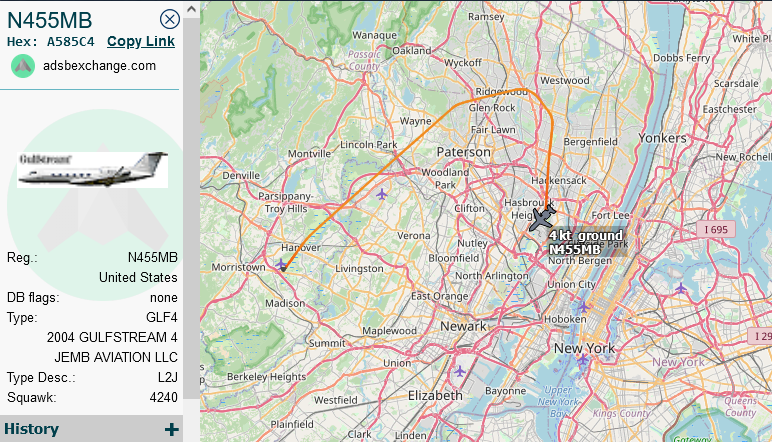The image size is (772, 442).
Task: Click the I 695 highway shield
Action: (x=716, y=229)
